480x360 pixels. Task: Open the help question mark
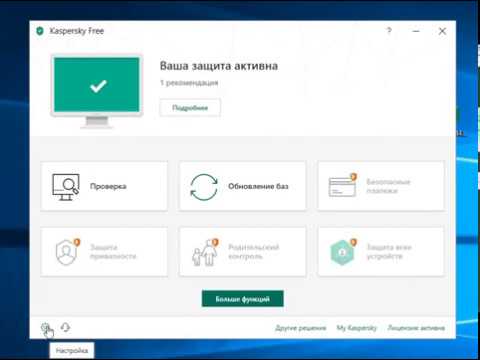[389, 31]
